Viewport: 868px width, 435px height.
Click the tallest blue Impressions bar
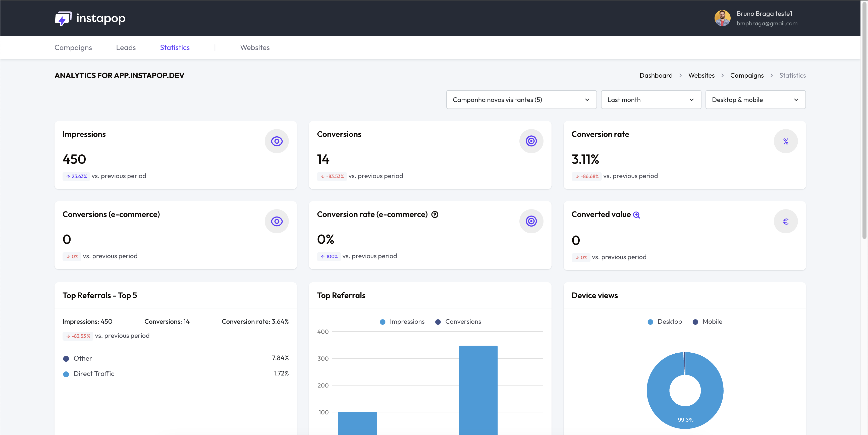pyautogui.click(x=478, y=390)
